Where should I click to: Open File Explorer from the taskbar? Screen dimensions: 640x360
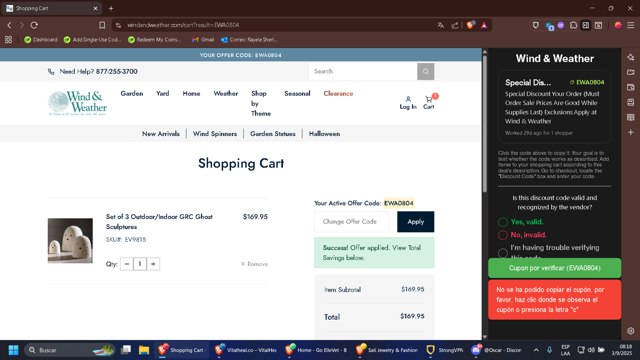coord(144,350)
